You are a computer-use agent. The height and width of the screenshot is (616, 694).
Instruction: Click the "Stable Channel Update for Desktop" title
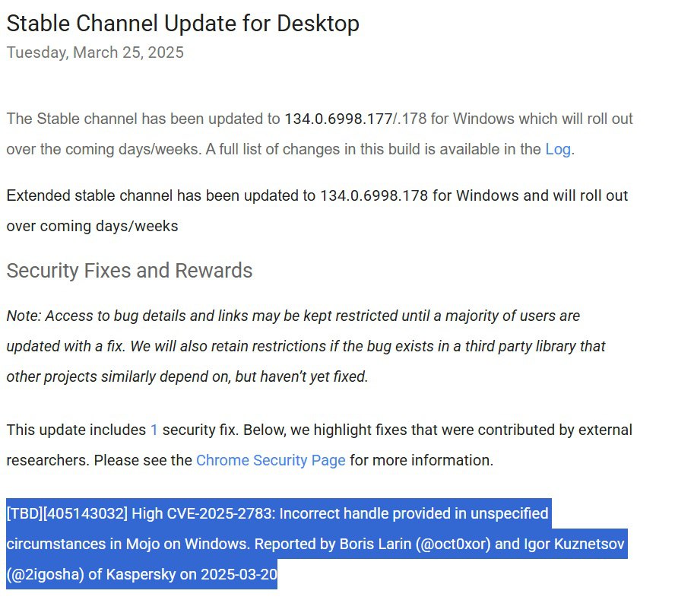(182, 24)
